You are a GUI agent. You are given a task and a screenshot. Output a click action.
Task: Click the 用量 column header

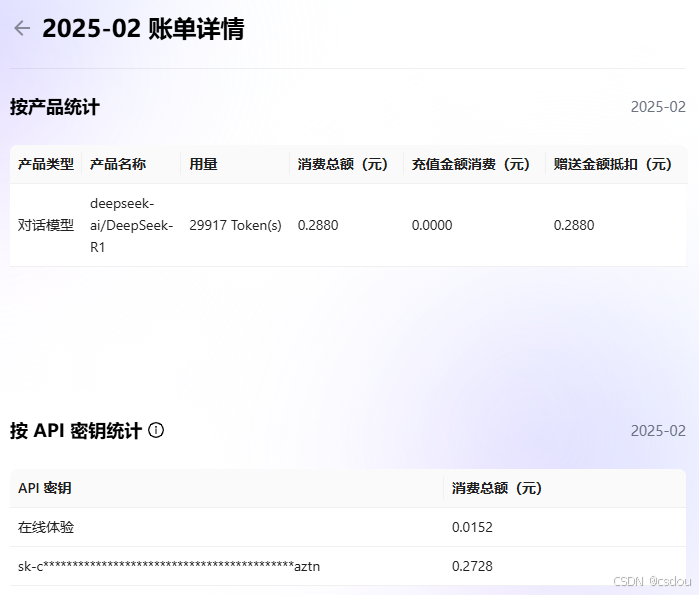point(203,164)
